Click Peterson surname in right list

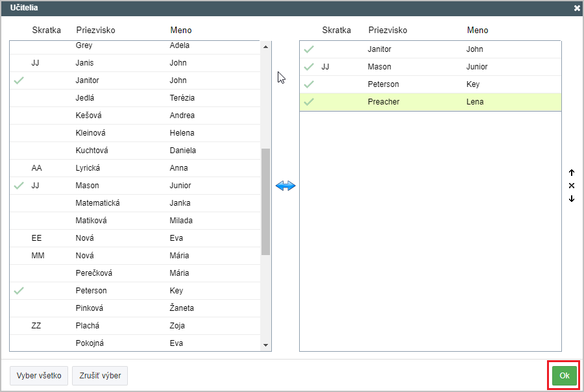point(383,84)
